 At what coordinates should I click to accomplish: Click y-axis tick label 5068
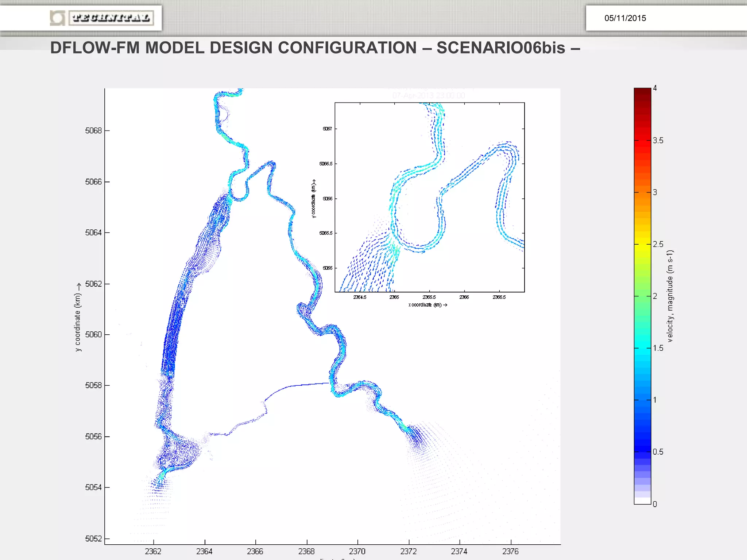[93, 131]
